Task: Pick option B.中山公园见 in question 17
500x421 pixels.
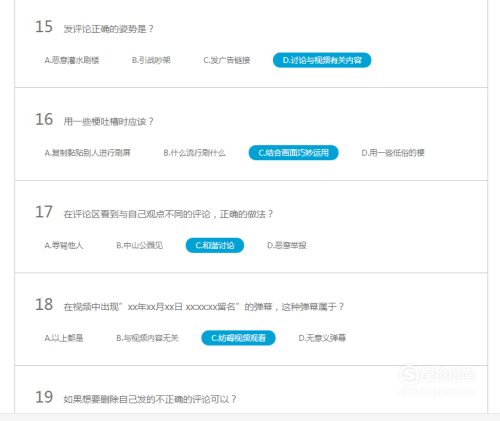Action: (139, 246)
